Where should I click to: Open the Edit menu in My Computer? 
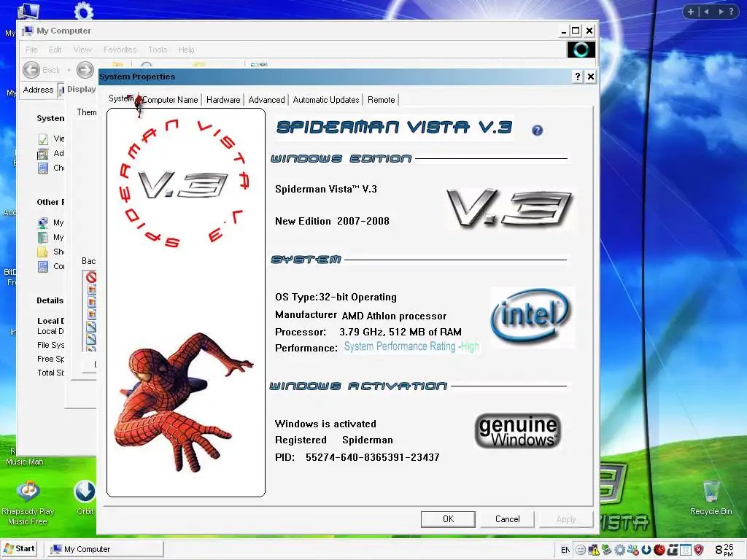point(55,50)
